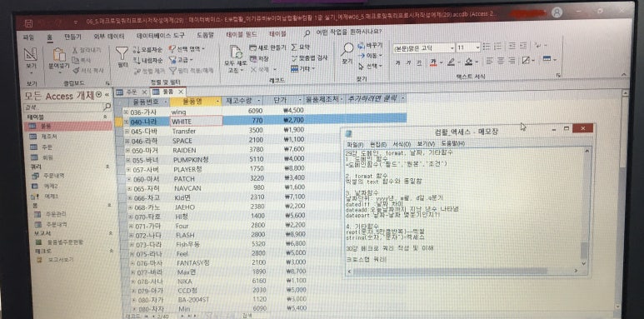Click the save icon in title bar
644x319 pixels.
click(x=29, y=23)
